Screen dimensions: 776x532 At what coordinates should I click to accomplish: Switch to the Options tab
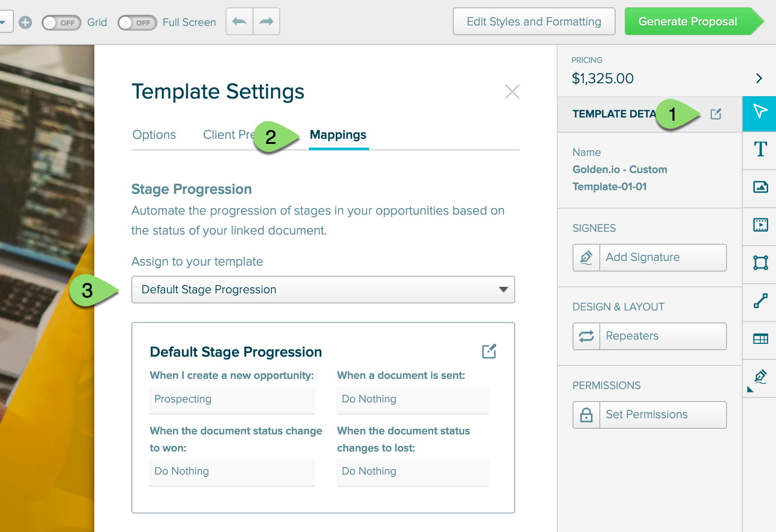click(x=154, y=135)
